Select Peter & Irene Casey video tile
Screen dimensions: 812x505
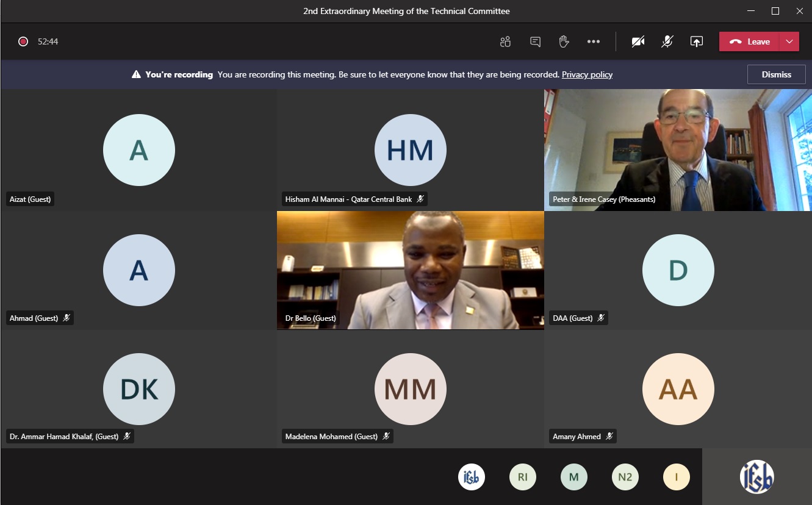coord(678,150)
